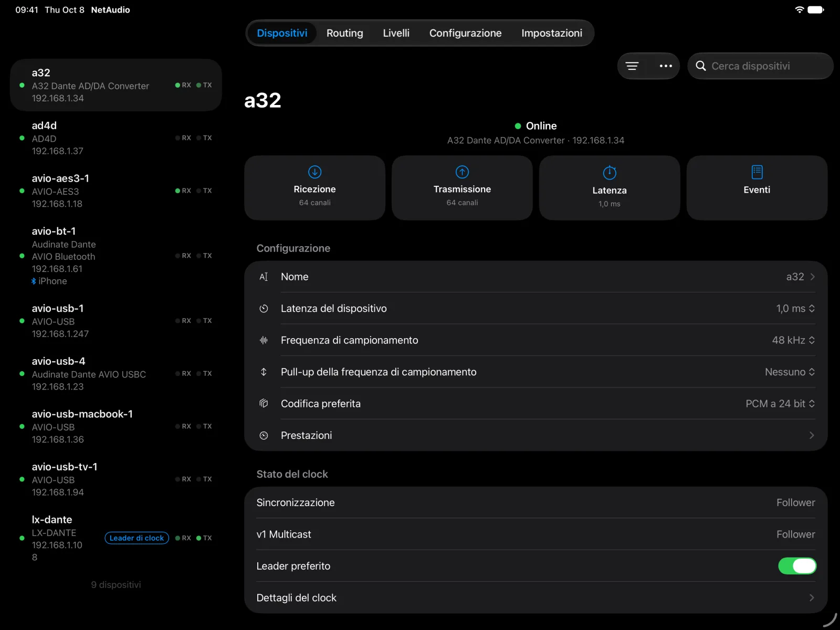Expand the Dettagli del clock chevron

[x=812, y=597]
